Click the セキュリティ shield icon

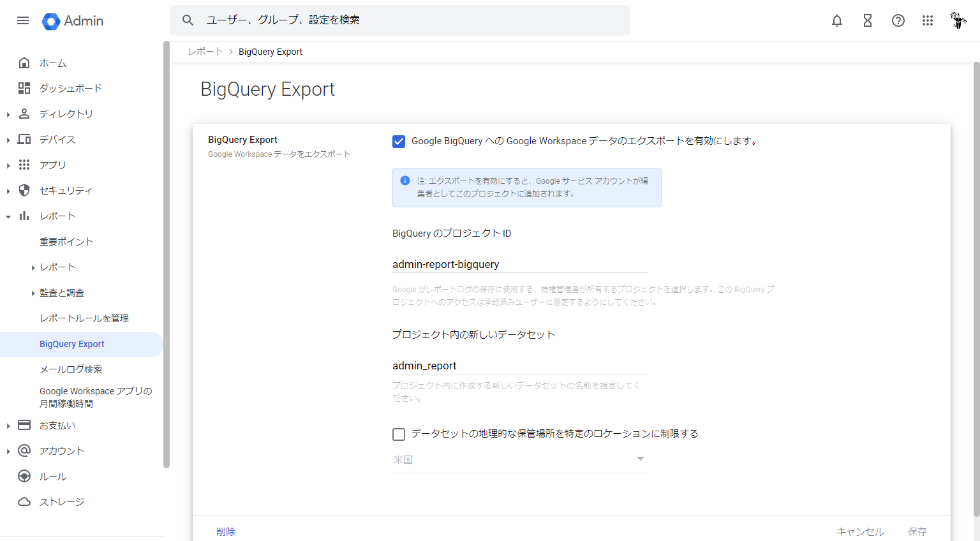(x=24, y=190)
